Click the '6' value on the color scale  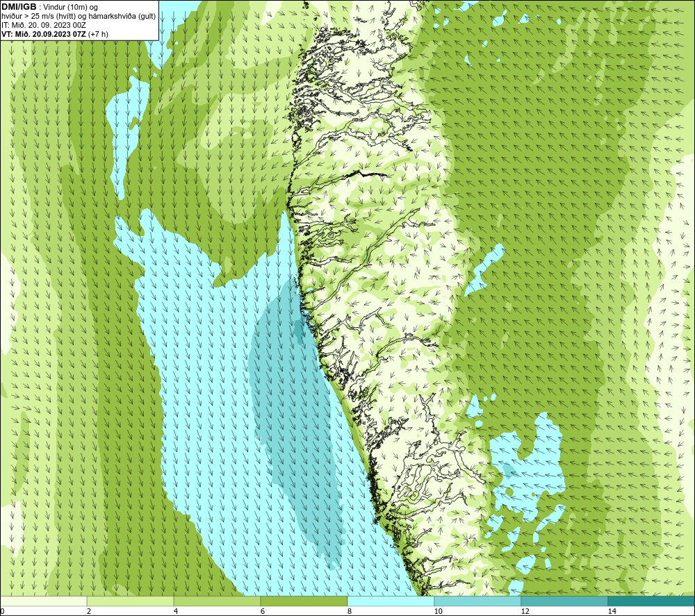coord(263,611)
